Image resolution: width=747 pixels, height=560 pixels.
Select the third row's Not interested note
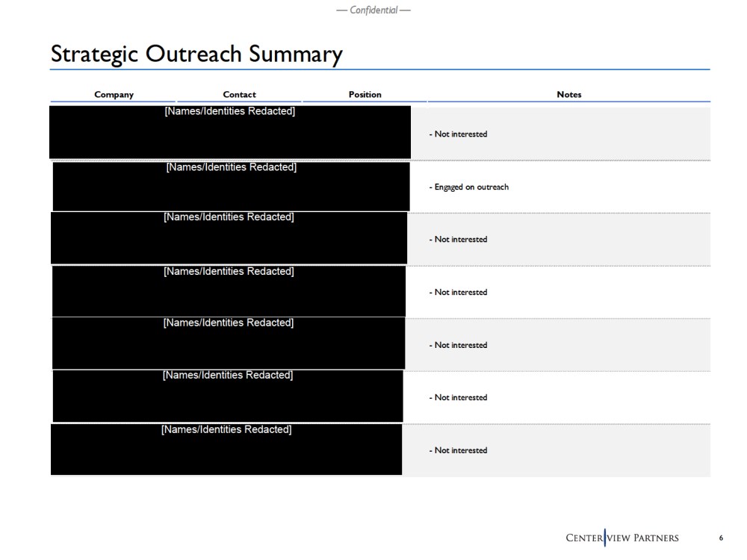tap(459, 240)
